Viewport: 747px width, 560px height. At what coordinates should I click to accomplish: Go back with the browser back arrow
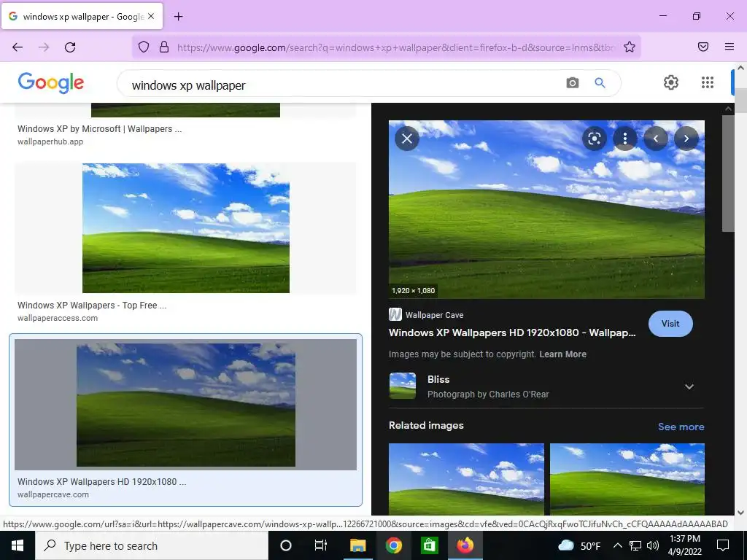click(x=18, y=47)
